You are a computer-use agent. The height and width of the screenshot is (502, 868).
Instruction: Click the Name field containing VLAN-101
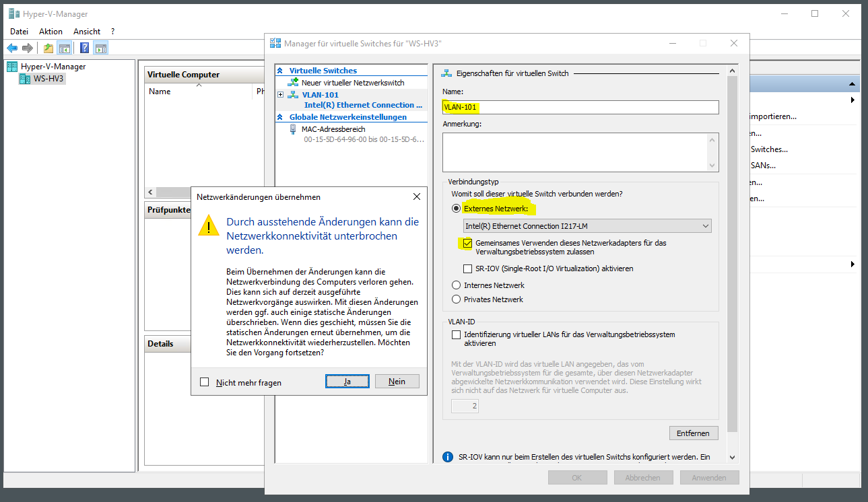580,107
